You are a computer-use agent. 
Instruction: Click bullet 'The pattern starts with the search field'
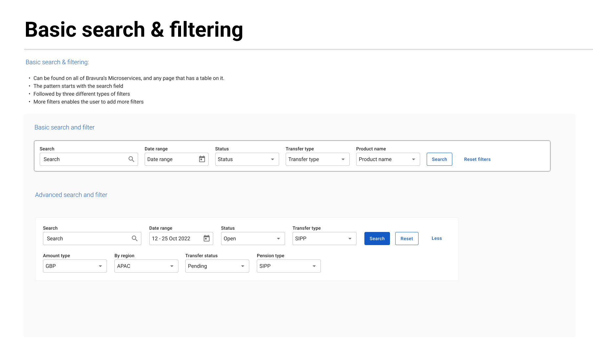78,86
